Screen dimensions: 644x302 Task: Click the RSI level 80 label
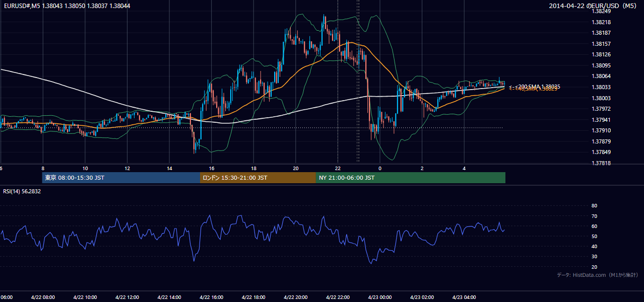click(x=594, y=206)
